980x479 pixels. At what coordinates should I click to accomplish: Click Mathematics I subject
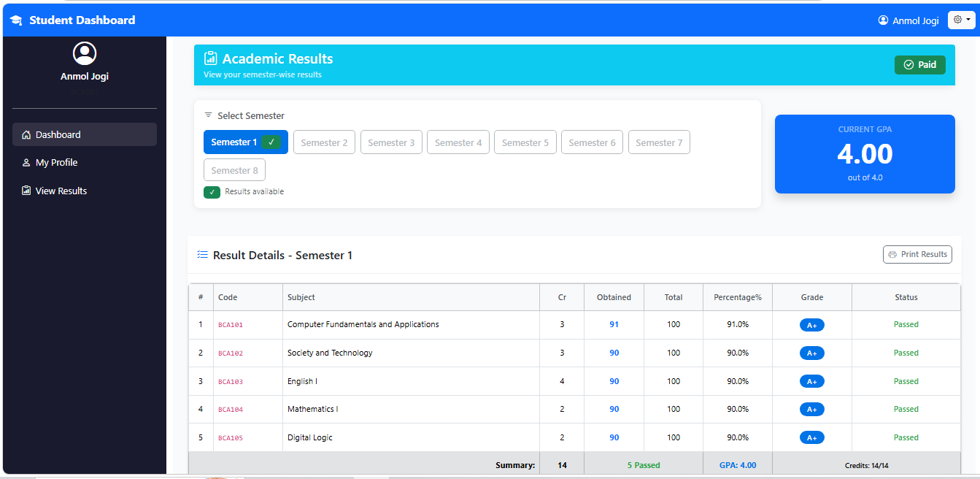click(x=313, y=409)
